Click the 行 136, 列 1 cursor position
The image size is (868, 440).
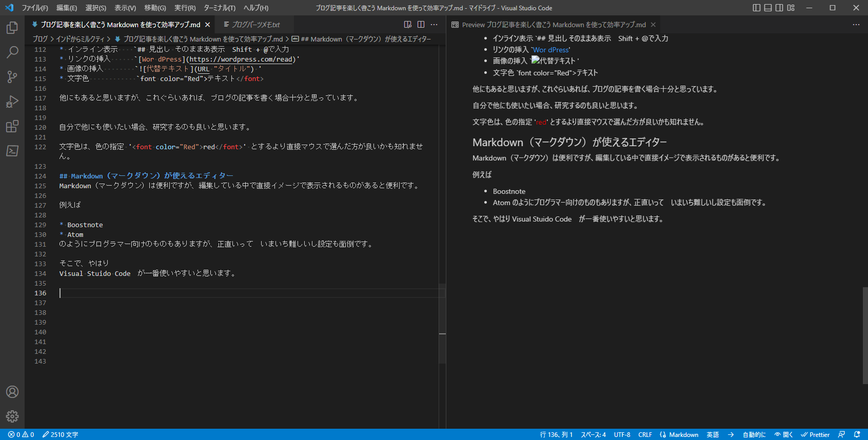(x=556, y=434)
